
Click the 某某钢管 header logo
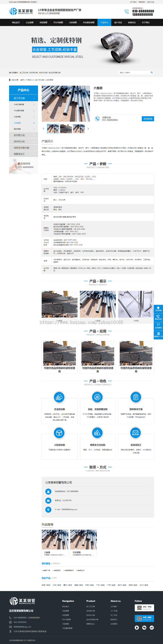pyautogui.click(x=21, y=12)
